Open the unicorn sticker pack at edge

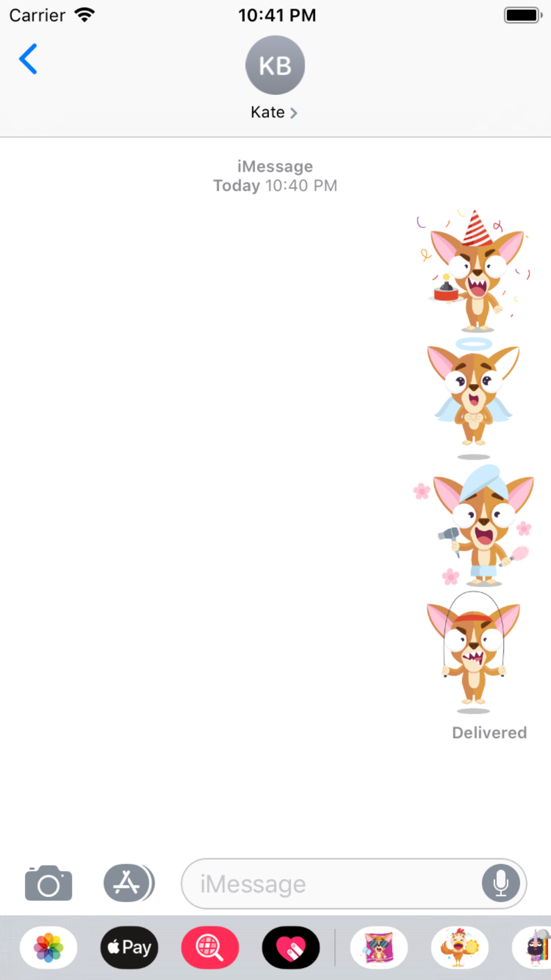click(x=532, y=947)
